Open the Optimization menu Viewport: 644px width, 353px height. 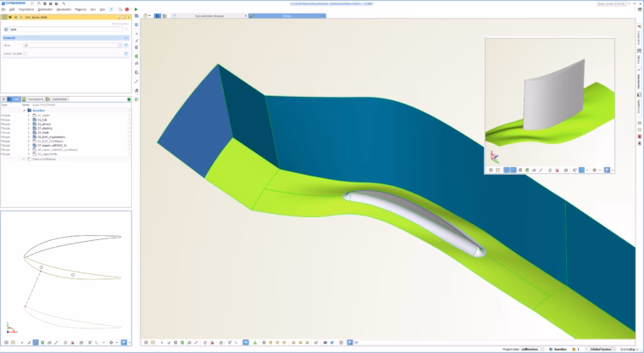tap(45, 9)
